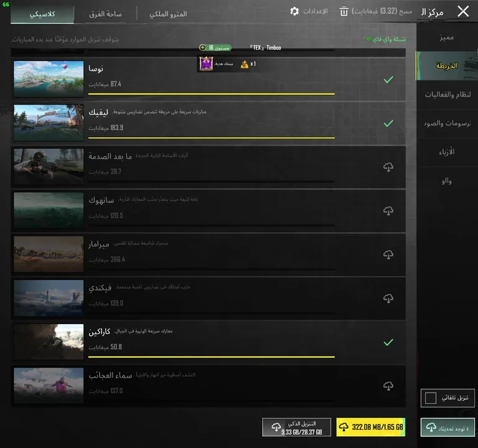Close the download center with X
The height and width of the screenshot is (448, 478).
[463, 12]
